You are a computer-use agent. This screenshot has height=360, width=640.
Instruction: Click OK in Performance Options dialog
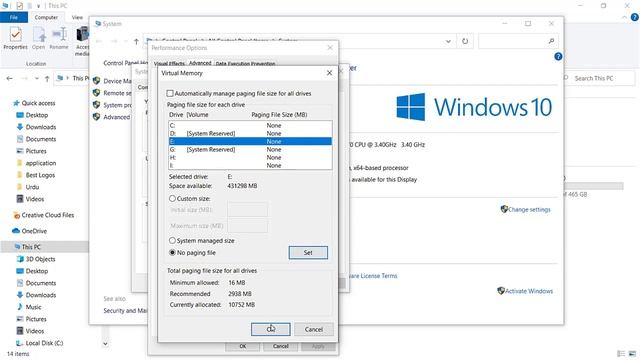click(x=242, y=346)
